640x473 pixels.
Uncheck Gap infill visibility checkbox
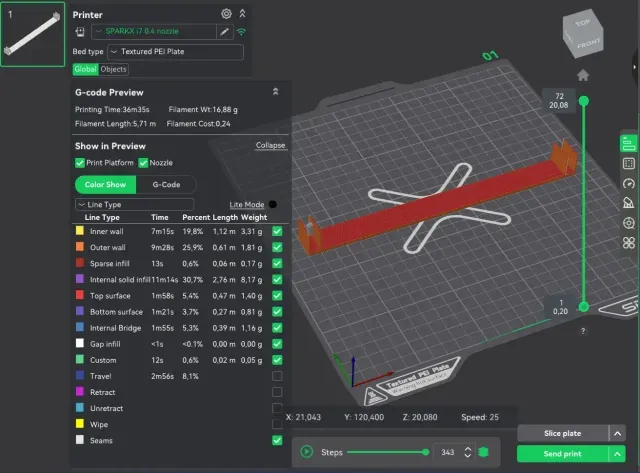[x=277, y=344]
